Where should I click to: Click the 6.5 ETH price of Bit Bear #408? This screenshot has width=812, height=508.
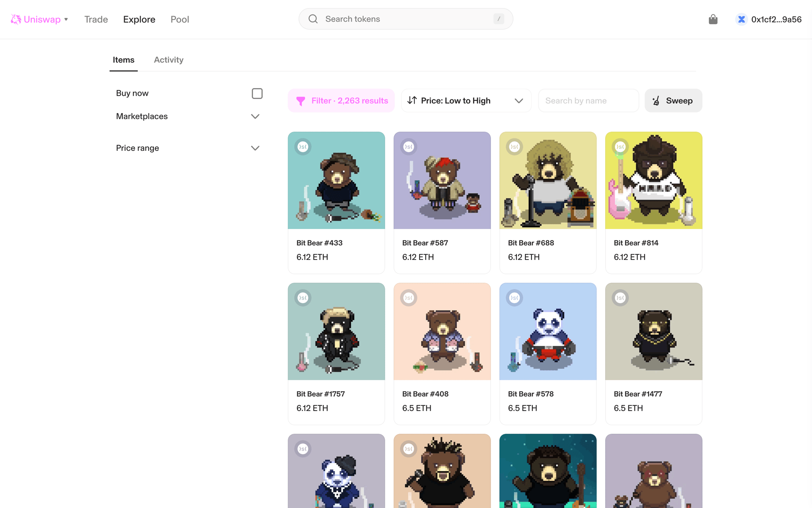tap(417, 408)
